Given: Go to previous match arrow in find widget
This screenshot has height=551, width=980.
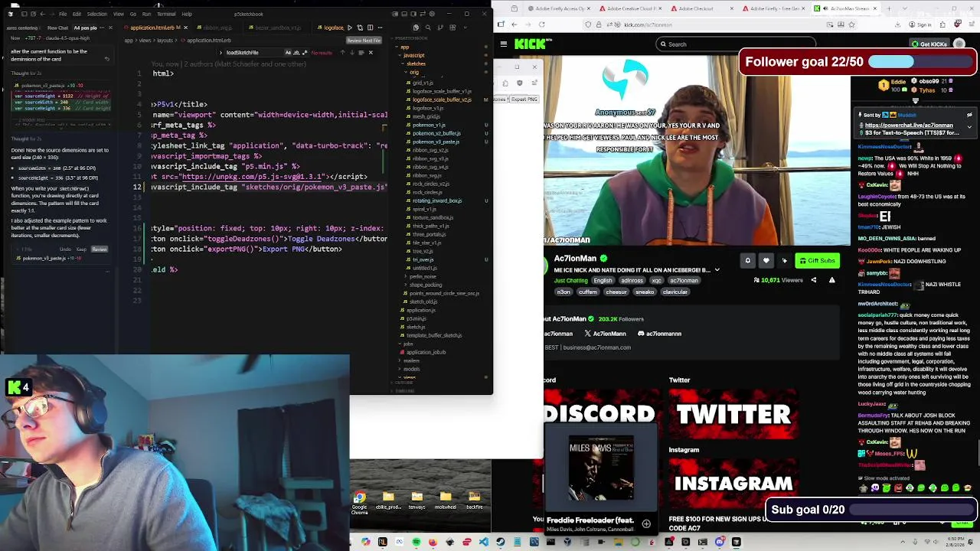Looking at the screenshot, I should [342, 52].
